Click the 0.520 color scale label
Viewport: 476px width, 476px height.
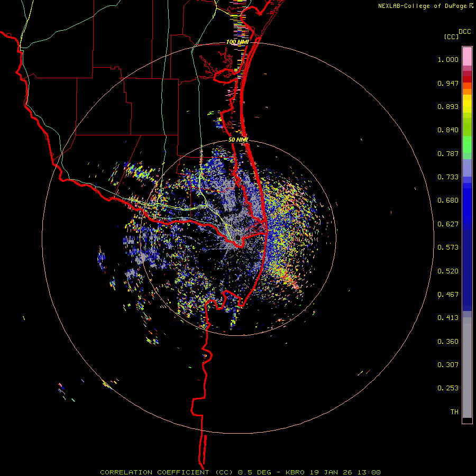pos(448,271)
